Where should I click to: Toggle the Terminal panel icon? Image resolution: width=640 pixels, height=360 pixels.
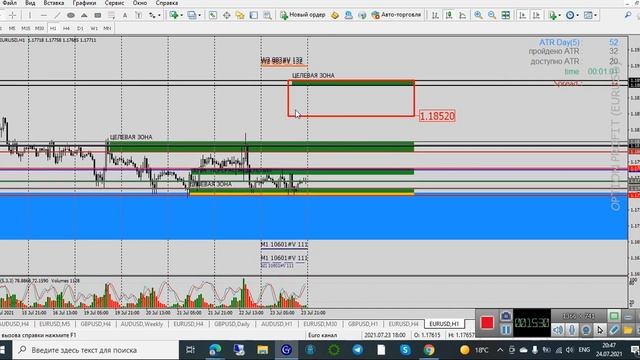[x=253, y=15]
